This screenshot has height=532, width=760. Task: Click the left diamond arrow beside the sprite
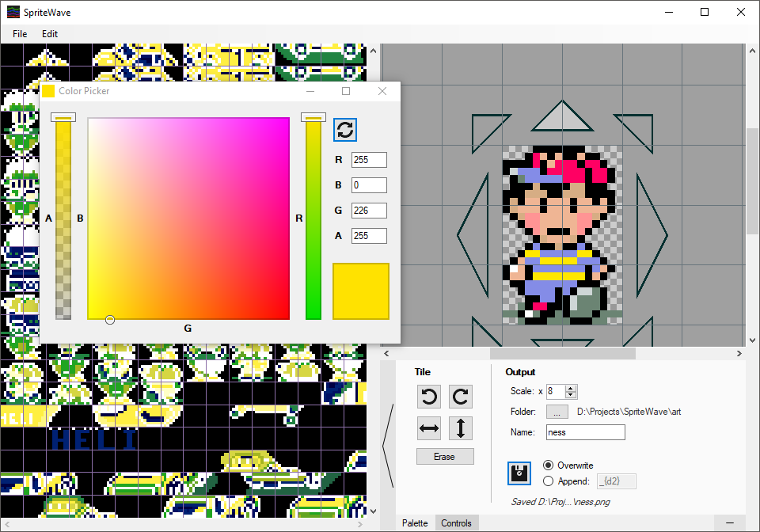coord(473,235)
